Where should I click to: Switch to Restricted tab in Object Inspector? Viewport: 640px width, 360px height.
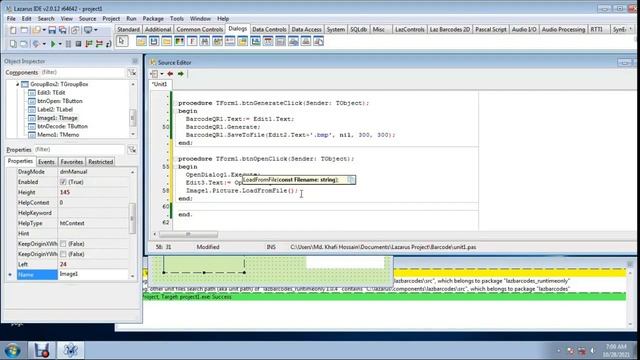click(100, 162)
